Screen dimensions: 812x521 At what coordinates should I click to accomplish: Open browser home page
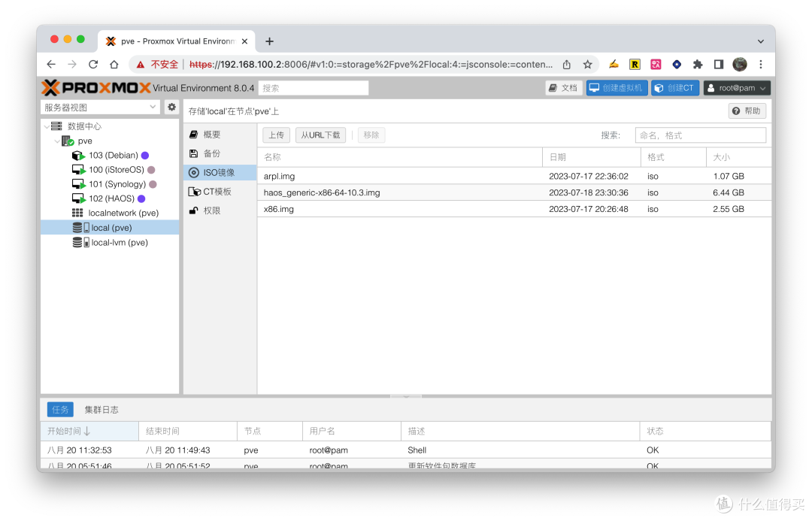(114, 64)
